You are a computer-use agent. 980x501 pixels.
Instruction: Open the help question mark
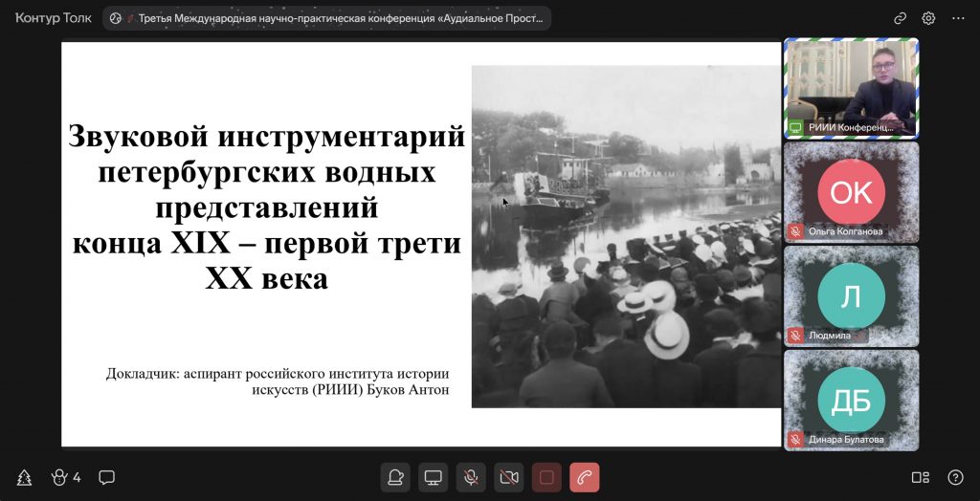tap(955, 477)
